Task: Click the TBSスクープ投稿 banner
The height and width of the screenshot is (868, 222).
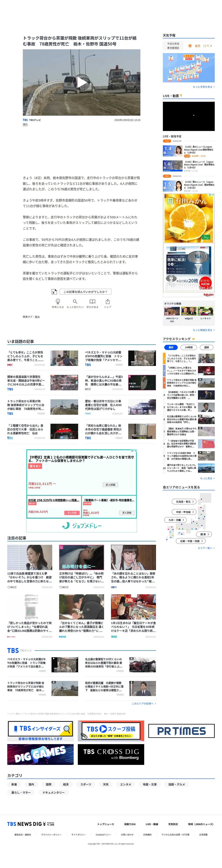Action: coord(111,731)
